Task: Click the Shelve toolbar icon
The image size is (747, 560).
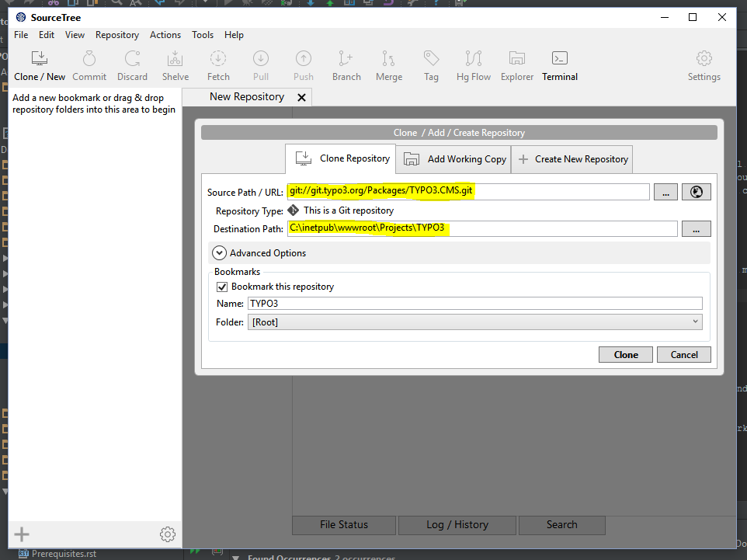Action: pos(175,58)
